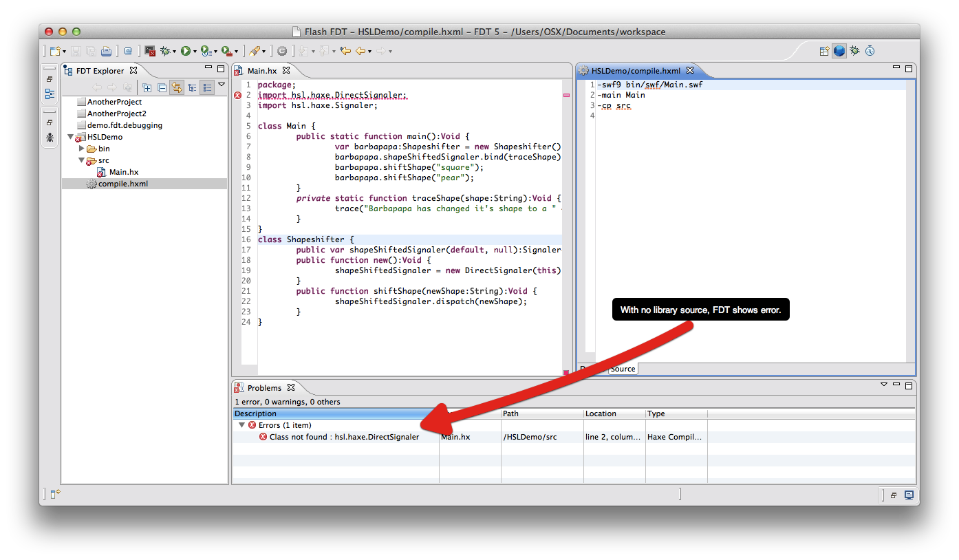Open the FDT Explorer view menu triangle
This screenshot has height=560, width=959.
222,85
